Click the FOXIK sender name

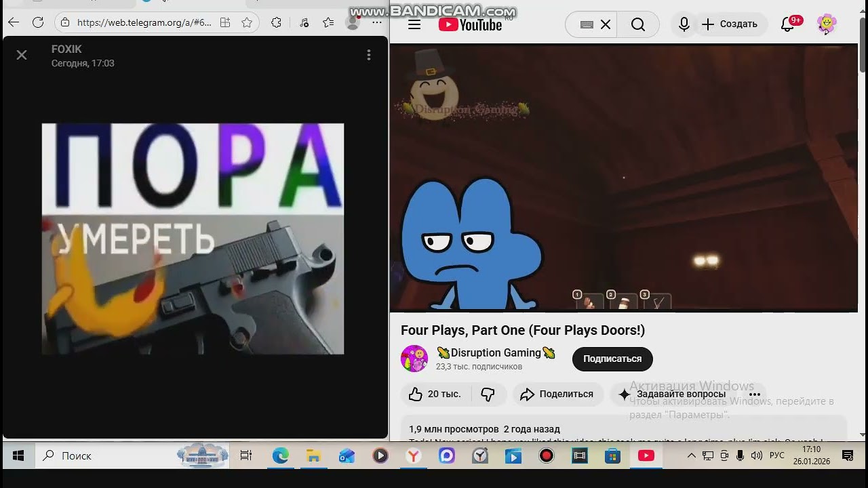66,49
